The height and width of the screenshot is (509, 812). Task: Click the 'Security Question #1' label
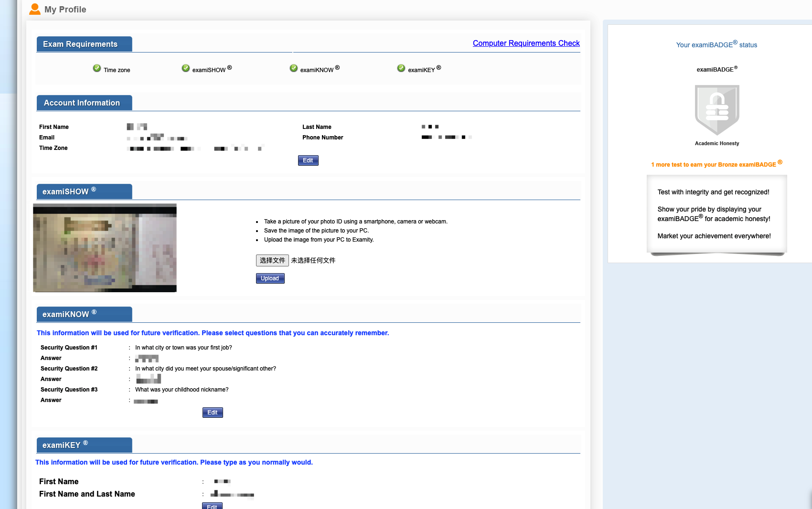click(x=69, y=348)
